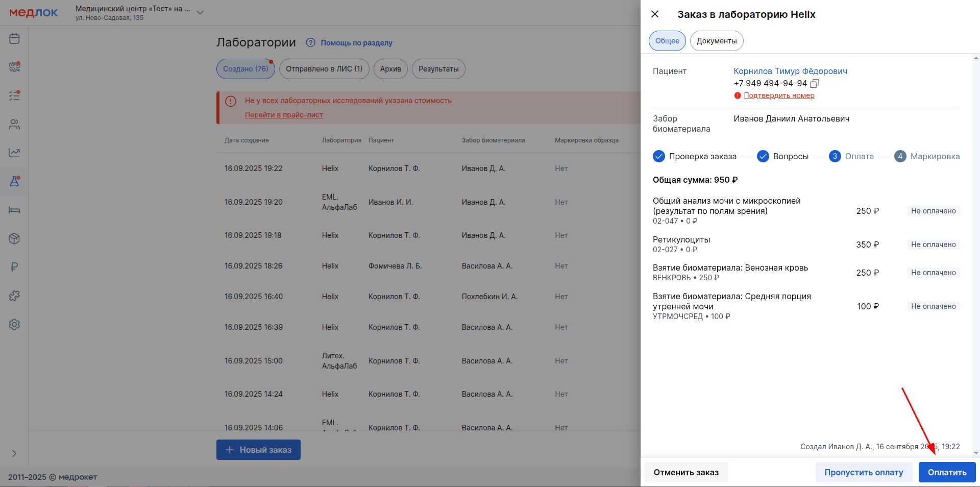Open the ruble finance sidebar icon
Screen dimensions: 980x487
tap(14, 267)
